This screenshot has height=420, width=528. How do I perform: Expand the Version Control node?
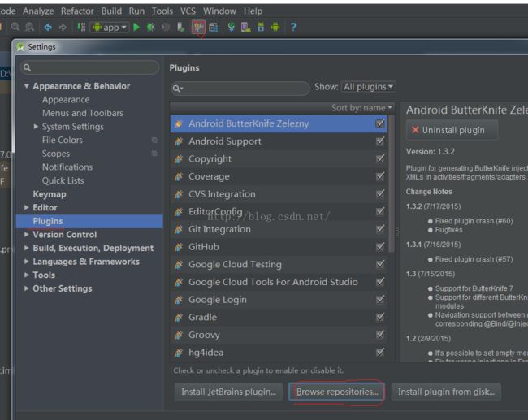(26, 235)
